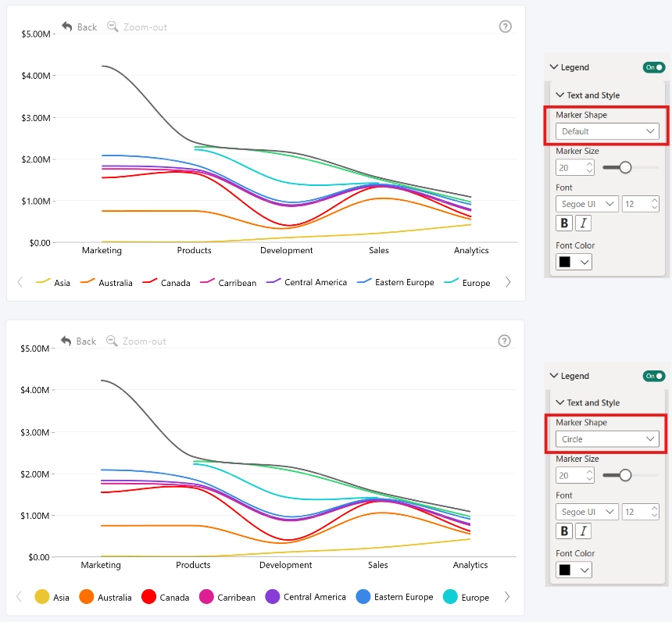Screen dimensions: 672x622
Task: Click Asia legend label in the top chart
Action: pyautogui.click(x=63, y=283)
